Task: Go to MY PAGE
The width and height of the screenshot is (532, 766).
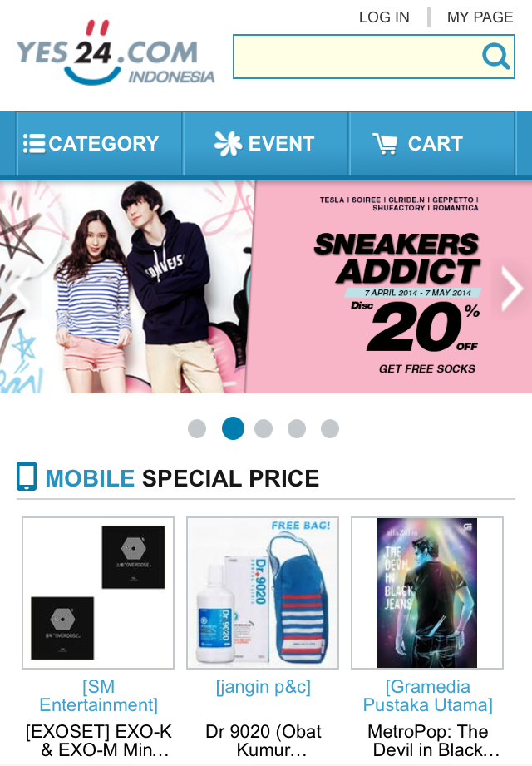Action: click(480, 17)
